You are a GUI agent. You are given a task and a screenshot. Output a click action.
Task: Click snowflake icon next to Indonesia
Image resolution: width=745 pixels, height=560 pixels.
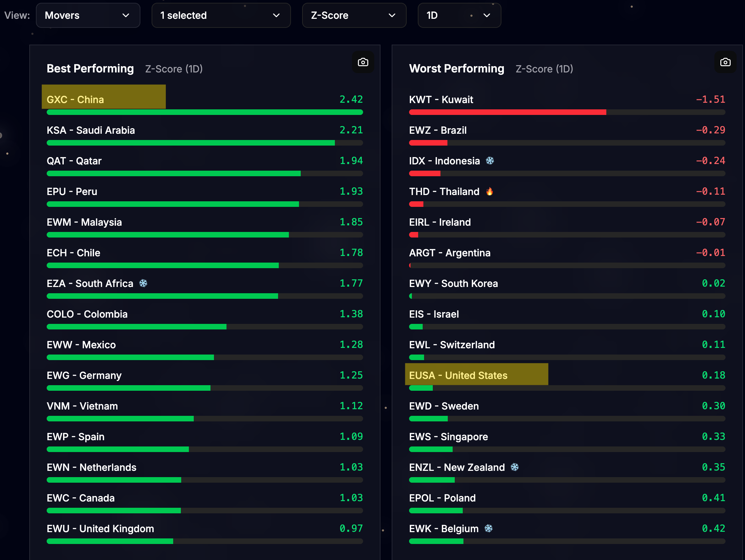(x=490, y=161)
